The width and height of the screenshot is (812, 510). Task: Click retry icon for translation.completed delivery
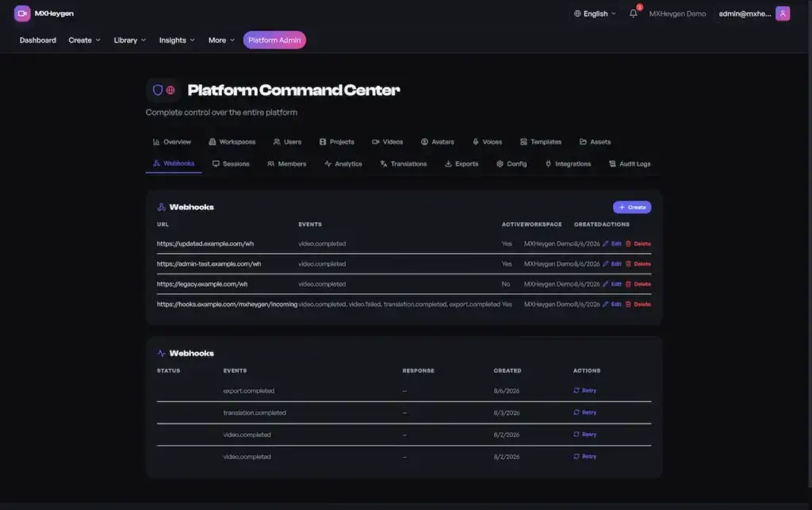(576, 412)
